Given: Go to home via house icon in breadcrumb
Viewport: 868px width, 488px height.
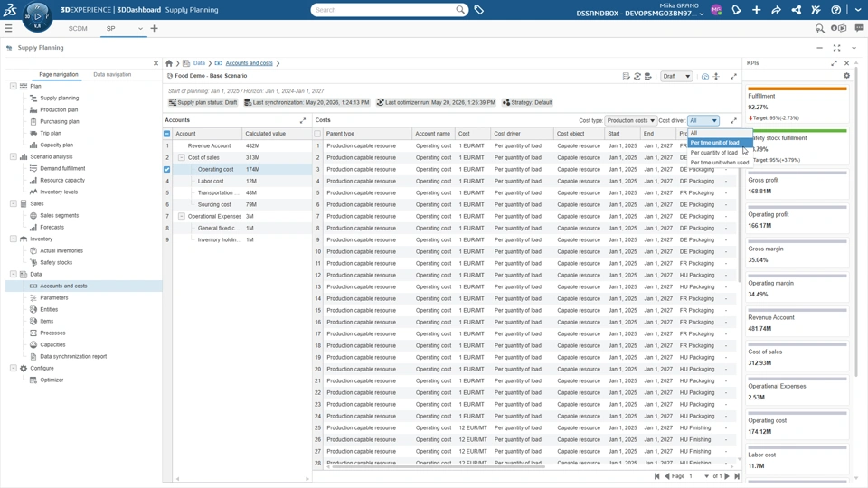Looking at the screenshot, I should pyautogui.click(x=169, y=63).
